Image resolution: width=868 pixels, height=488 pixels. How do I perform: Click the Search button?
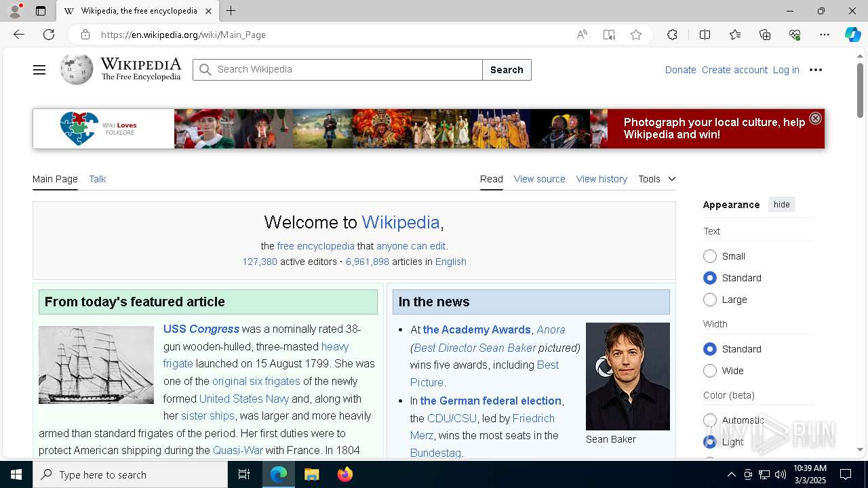(507, 70)
